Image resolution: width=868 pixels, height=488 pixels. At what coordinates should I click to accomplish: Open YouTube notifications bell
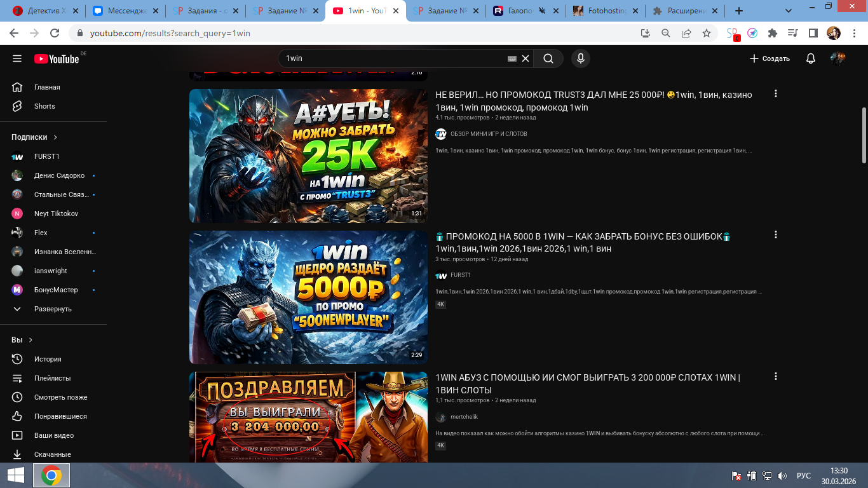point(811,58)
